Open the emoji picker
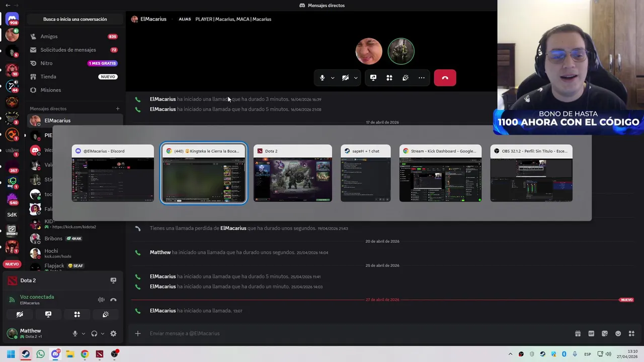This screenshot has width=644, height=362. [618, 333]
